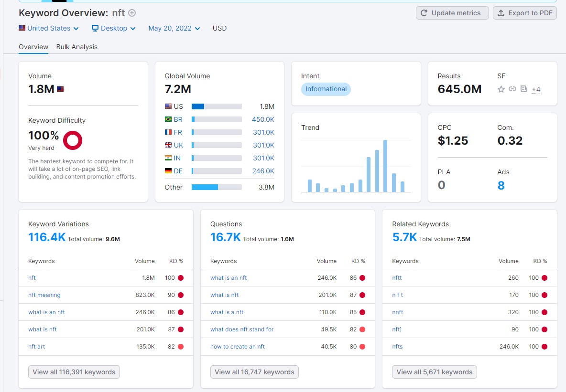Click the BR 450.0K volume value
The height and width of the screenshot is (392, 566).
pyautogui.click(x=263, y=119)
